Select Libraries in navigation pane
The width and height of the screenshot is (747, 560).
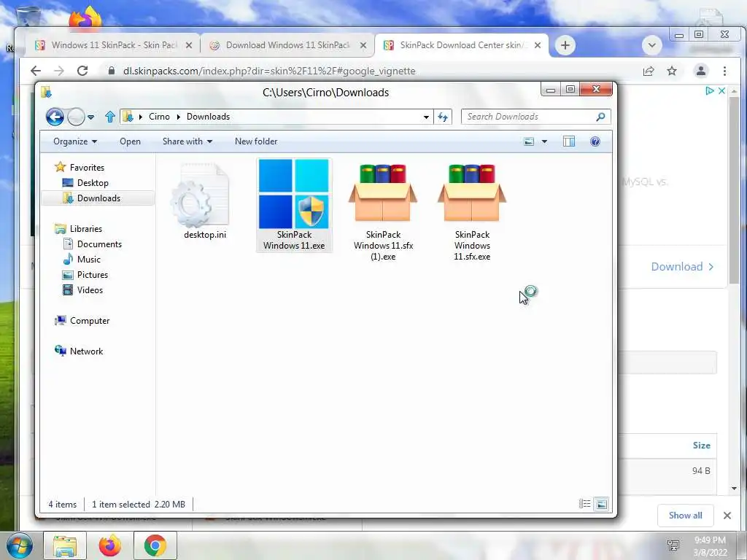tap(79, 228)
